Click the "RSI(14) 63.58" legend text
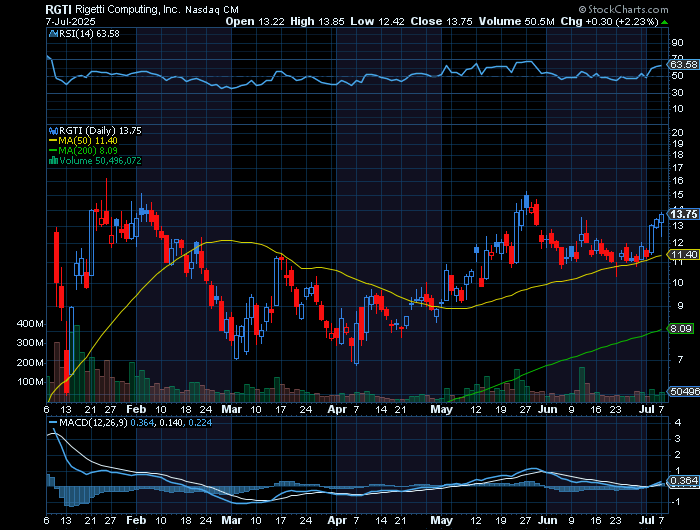Image resolution: width=700 pixels, height=530 pixels. pos(89,33)
